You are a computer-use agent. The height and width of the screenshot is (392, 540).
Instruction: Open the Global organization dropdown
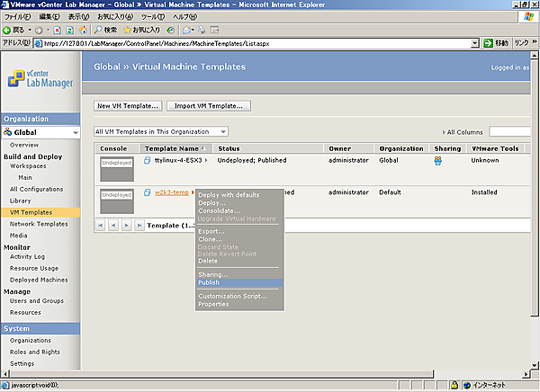click(77, 131)
